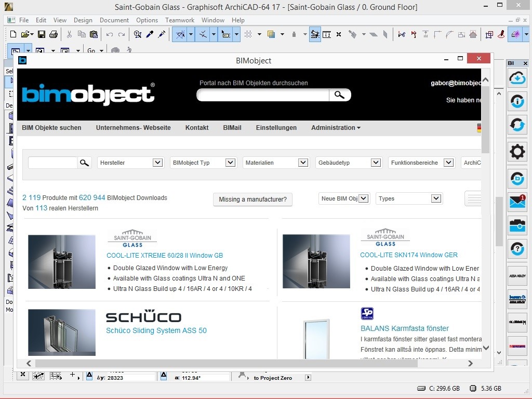Open the Schüco Sliding System ASS 50 link
532x399 pixels.
pyautogui.click(x=156, y=330)
